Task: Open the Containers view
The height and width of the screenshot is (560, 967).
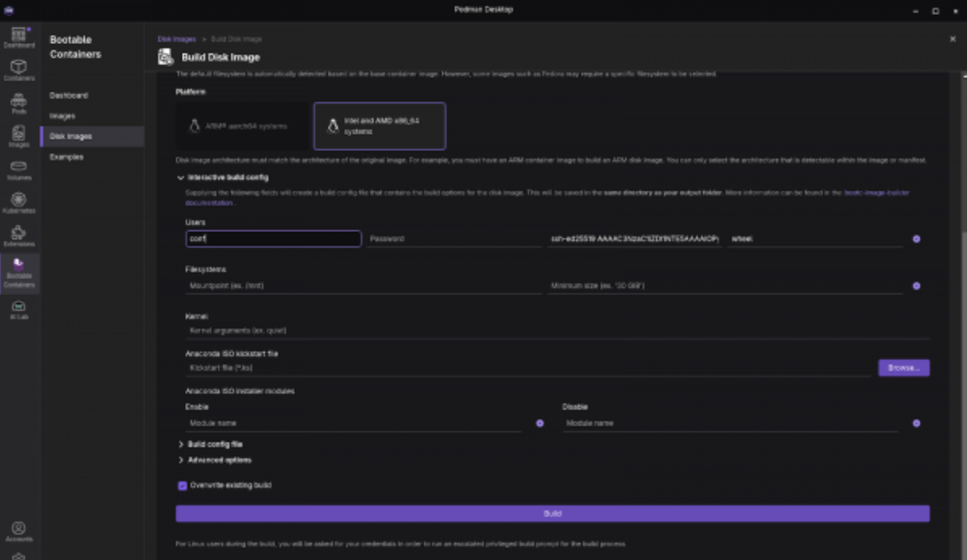Action: coord(19,70)
